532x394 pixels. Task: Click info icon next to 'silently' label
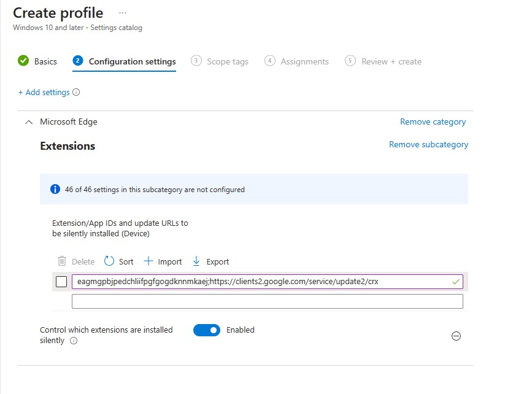click(x=74, y=341)
